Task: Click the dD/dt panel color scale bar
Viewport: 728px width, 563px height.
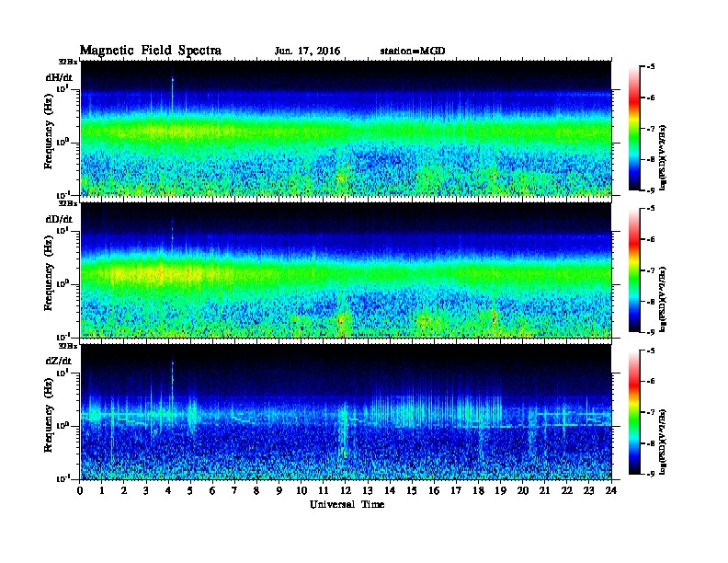Action: pos(634,270)
